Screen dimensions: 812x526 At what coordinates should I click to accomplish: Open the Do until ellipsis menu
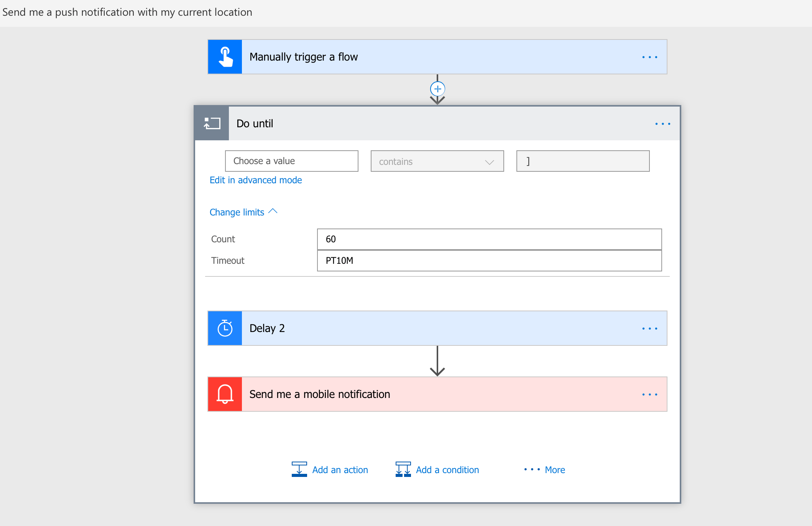(x=662, y=124)
